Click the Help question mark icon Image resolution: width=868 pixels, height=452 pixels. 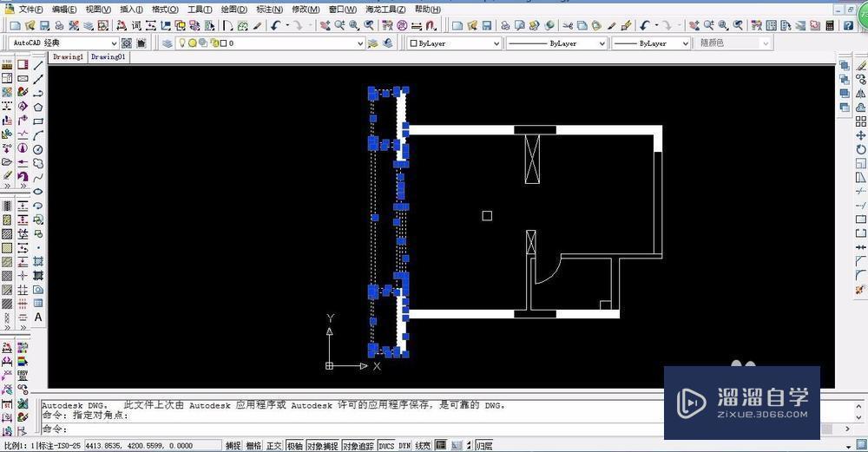click(848, 25)
